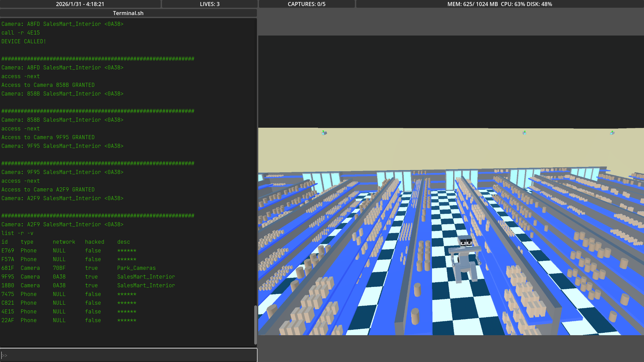Click the CAPTURES: 0/5 counter

click(x=307, y=4)
